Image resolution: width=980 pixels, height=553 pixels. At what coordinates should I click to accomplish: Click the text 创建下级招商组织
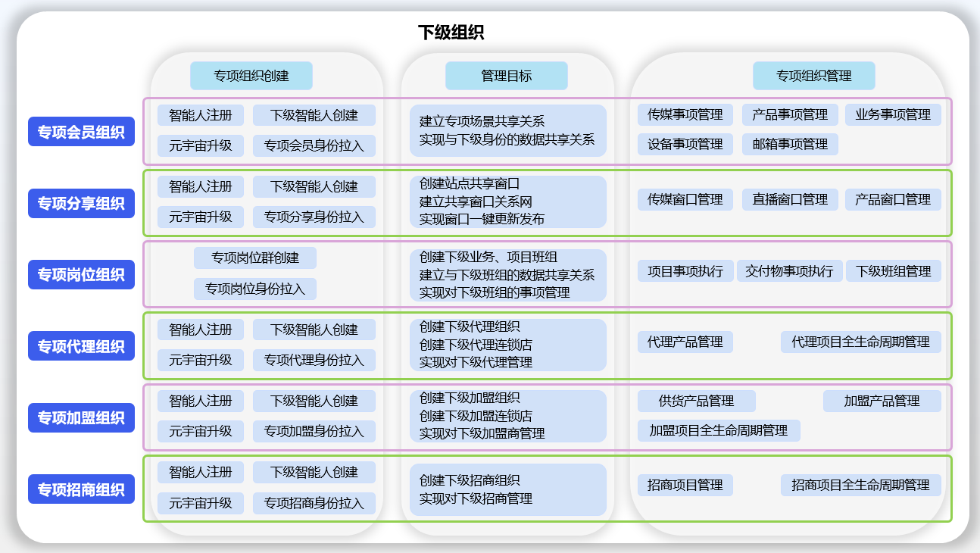pos(470,480)
